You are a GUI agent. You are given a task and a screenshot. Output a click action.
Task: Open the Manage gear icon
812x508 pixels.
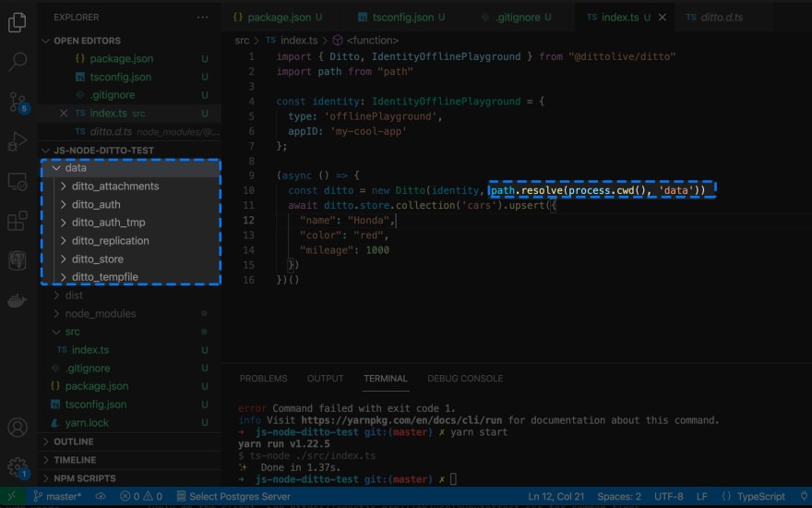tap(18, 468)
